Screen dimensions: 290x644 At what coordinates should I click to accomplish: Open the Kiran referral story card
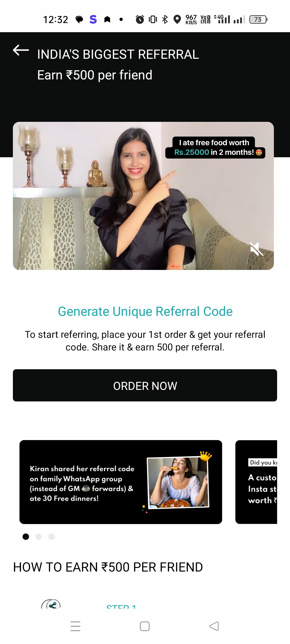[121, 482]
